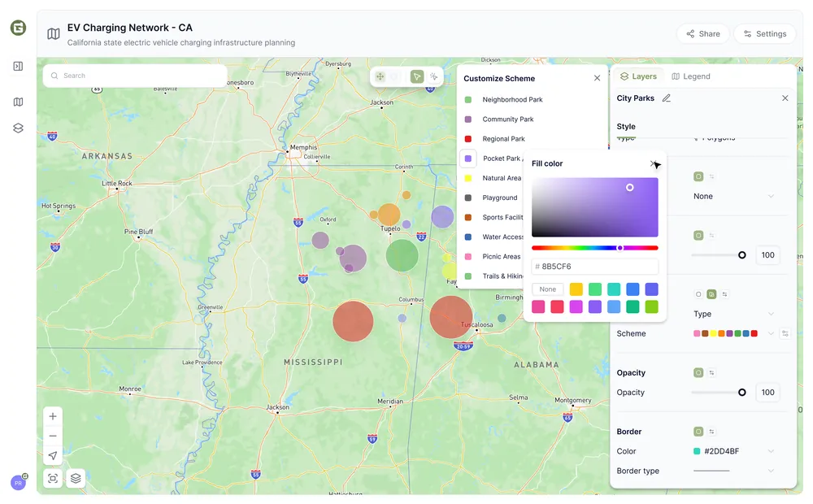This screenshot has width=813, height=504.
Task: Expand the Scheme color palette dropdown
Action: (733, 333)
